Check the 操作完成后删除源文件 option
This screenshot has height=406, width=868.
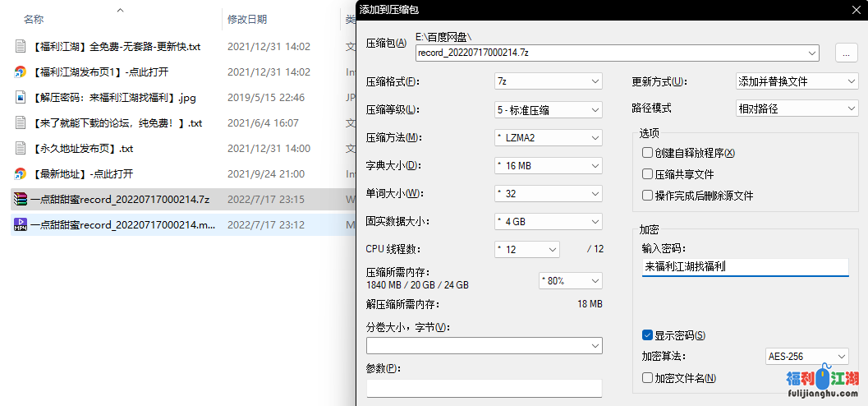click(648, 196)
